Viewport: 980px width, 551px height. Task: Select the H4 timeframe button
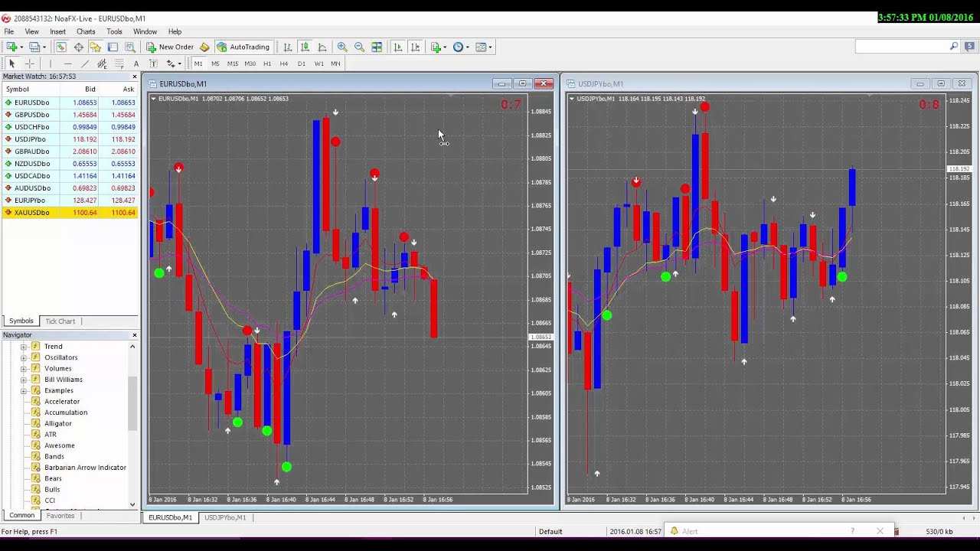click(284, 64)
